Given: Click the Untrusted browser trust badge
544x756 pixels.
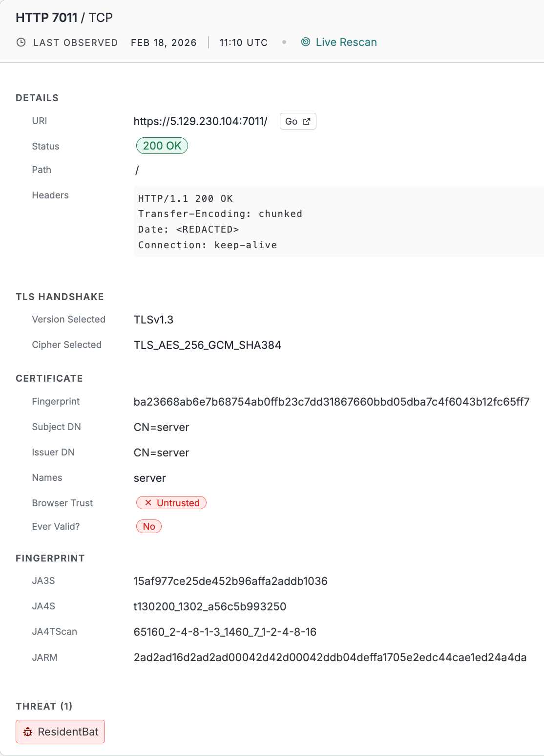Looking at the screenshot, I should [x=171, y=503].
